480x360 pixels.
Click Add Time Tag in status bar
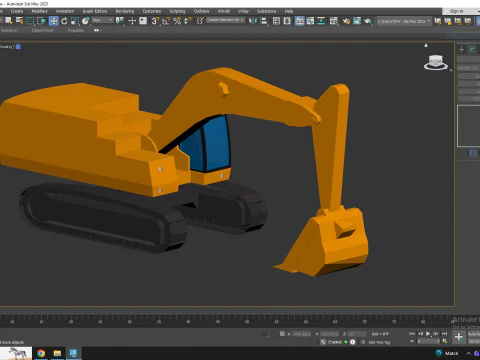pos(379,342)
